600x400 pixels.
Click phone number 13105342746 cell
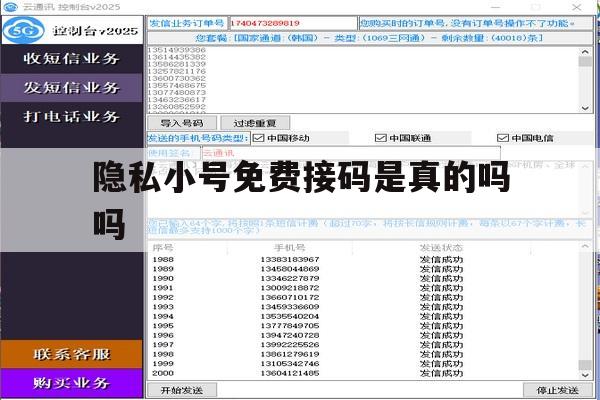290,364
